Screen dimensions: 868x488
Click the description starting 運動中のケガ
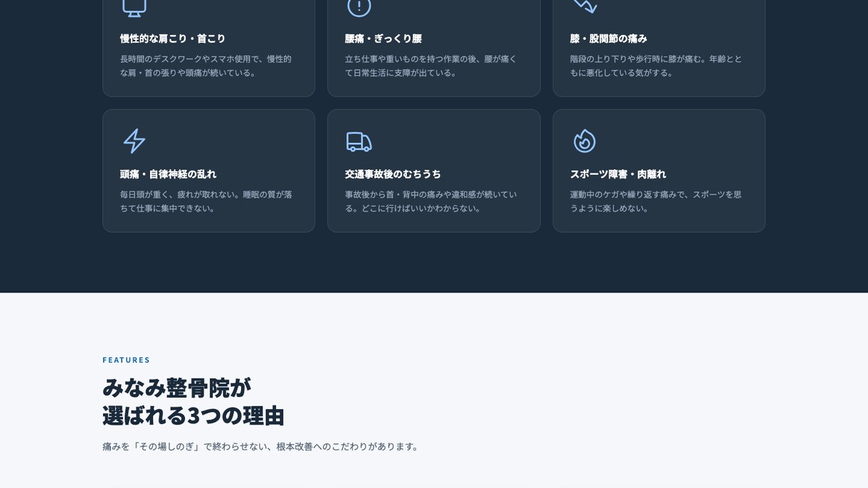[656, 201]
